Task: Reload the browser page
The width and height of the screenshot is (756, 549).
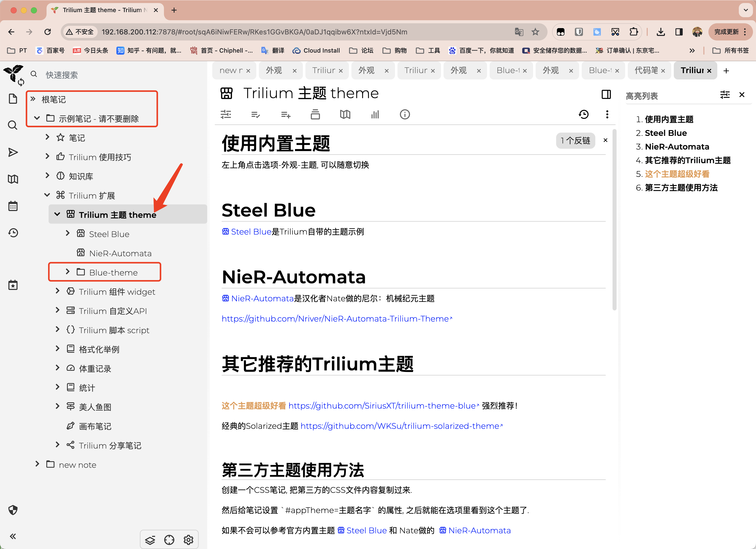Action: (x=47, y=32)
